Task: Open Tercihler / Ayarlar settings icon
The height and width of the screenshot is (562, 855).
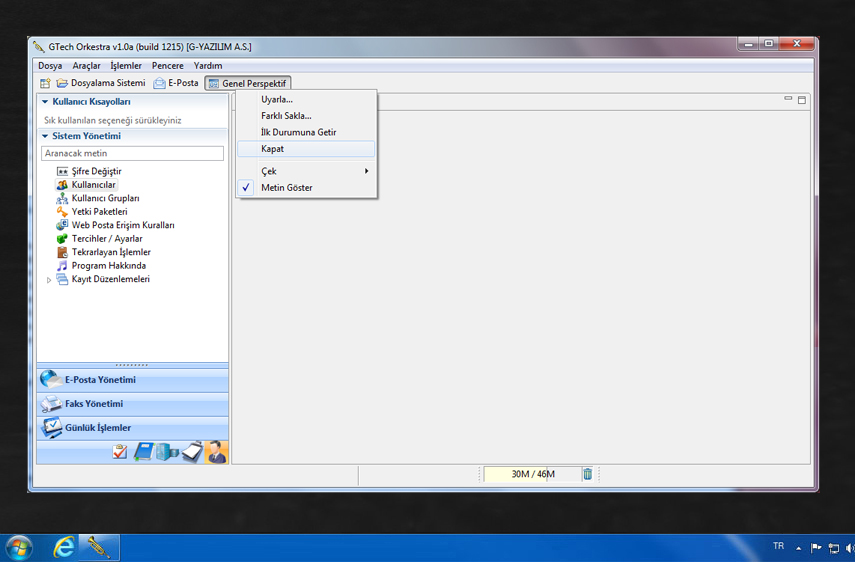Action: pyautogui.click(x=62, y=239)
